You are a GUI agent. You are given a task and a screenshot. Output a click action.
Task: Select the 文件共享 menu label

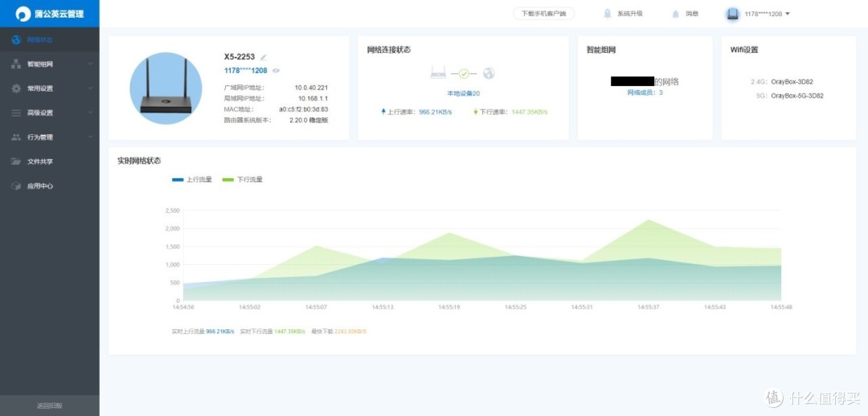tap(40, 161)
